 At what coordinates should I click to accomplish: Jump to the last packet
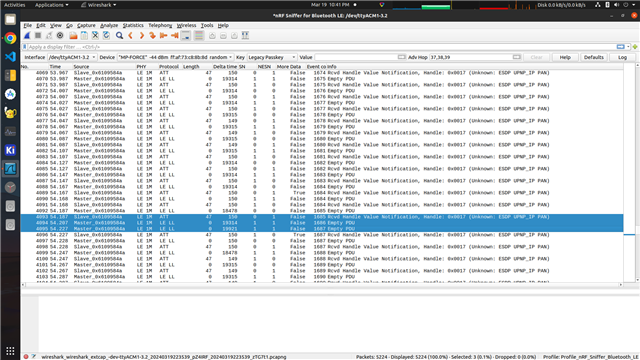(x=174, y=36)
